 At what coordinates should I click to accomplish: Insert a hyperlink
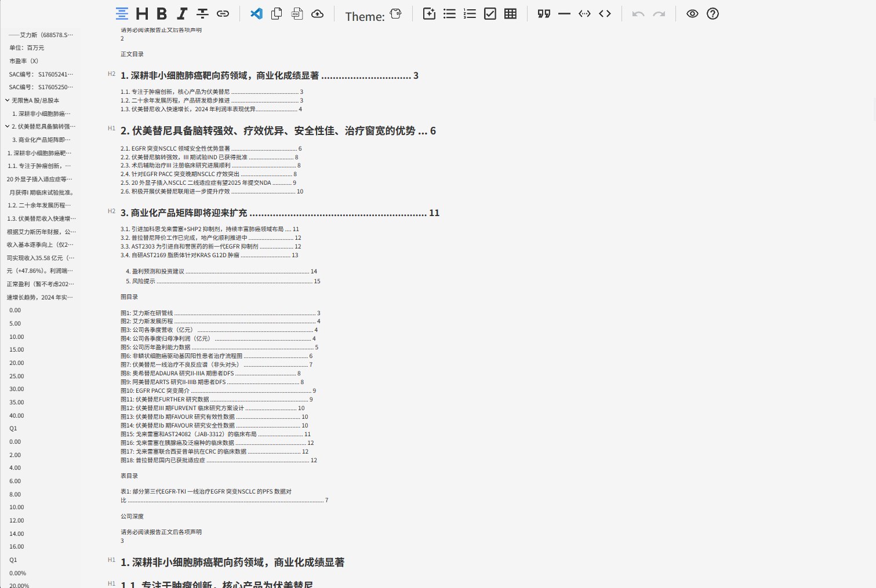coord(223,13)
